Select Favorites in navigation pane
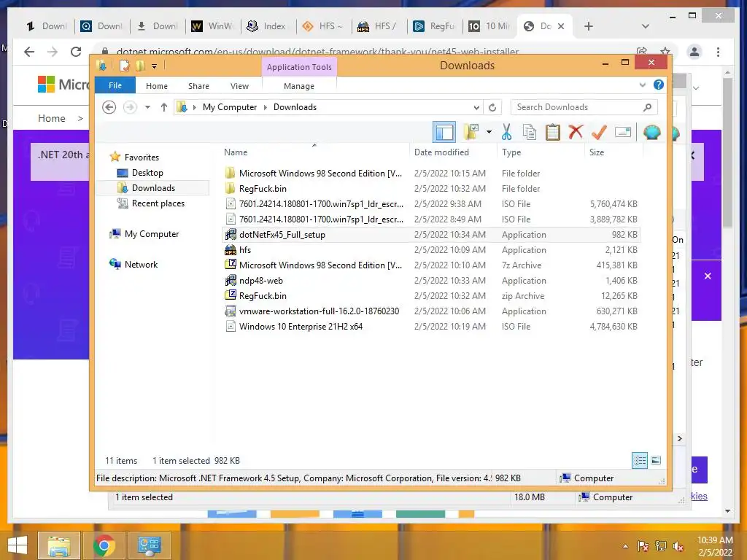The image size is (747, 560). click(142, 157)
